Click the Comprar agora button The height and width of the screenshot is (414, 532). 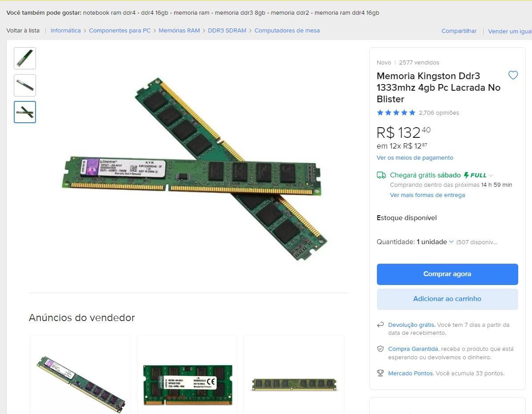(447, 274)
